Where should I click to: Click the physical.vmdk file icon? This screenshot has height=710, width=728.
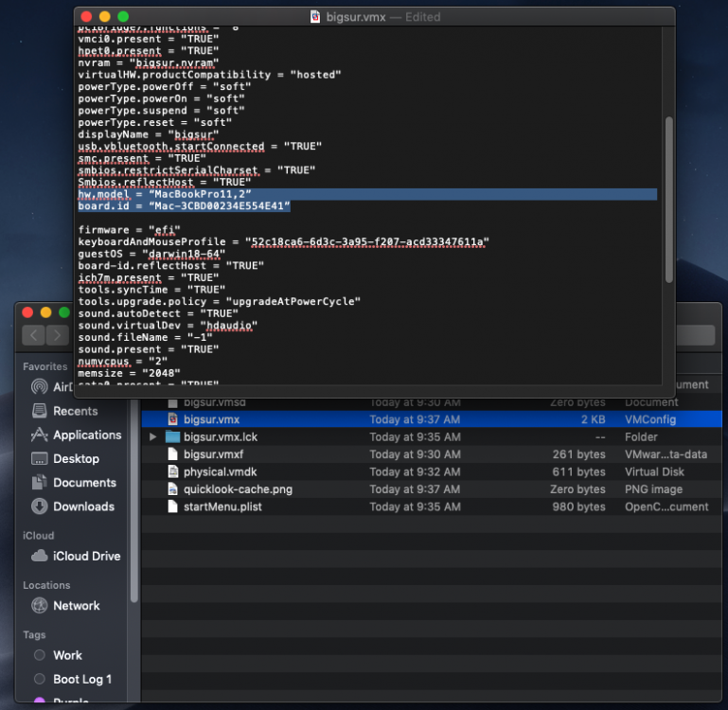click(x=172, y=471)
